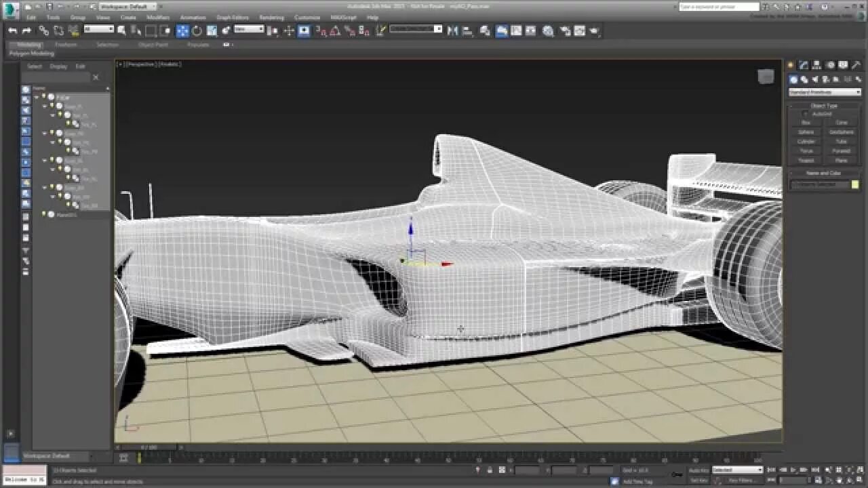The width and height of the screenshot is (868, 488).
Task: Toggle Window/Crossing selection icon
Action: (165, 30)
